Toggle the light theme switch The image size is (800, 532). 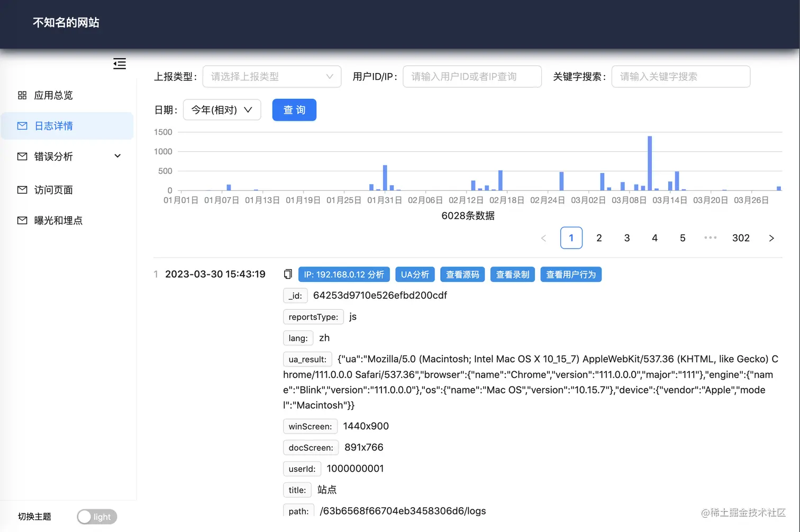pos(97,517)
